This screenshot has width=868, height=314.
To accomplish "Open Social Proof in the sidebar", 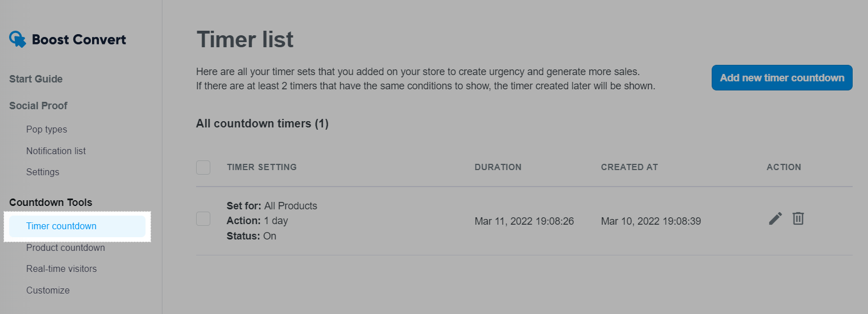I will point(38,106).
